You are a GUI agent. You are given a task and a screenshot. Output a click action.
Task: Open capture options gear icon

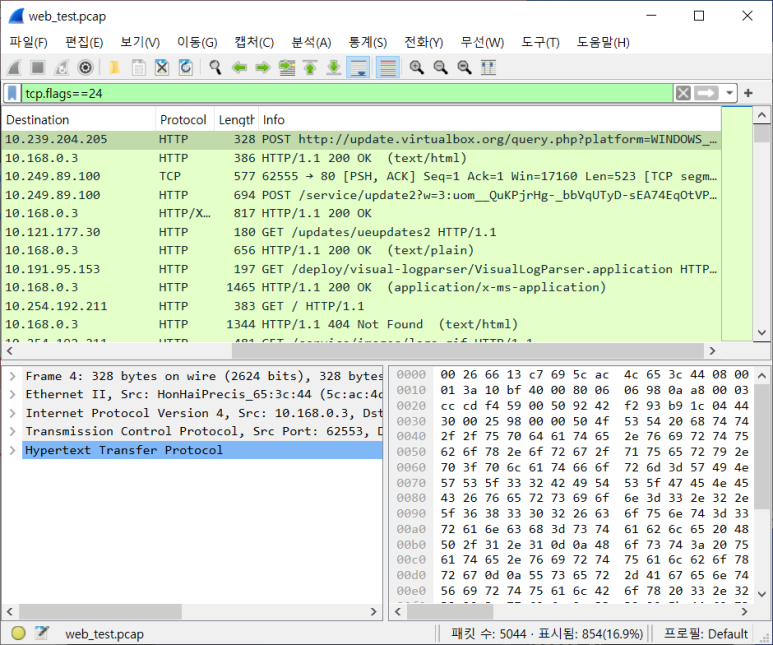[x=85, y=67]
